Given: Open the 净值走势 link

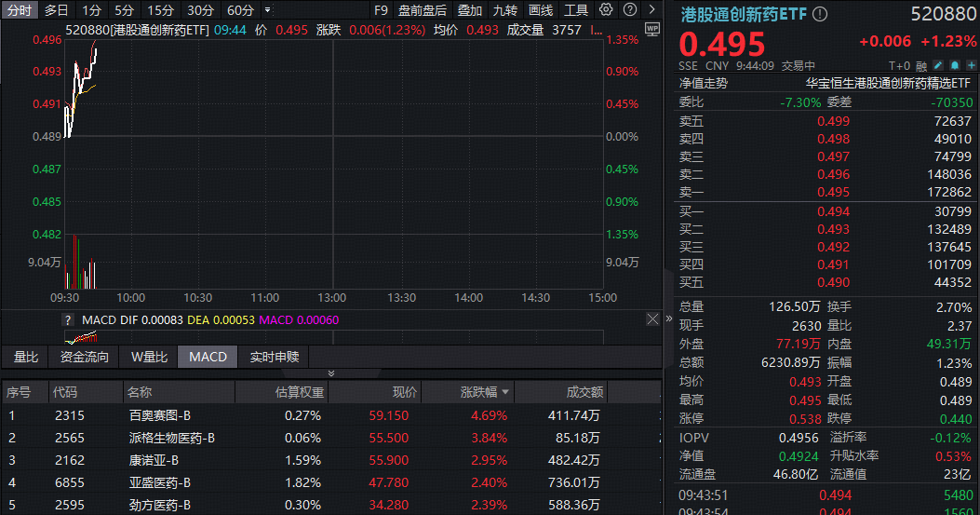Looking at the screenshot, I should pos(704,83).
